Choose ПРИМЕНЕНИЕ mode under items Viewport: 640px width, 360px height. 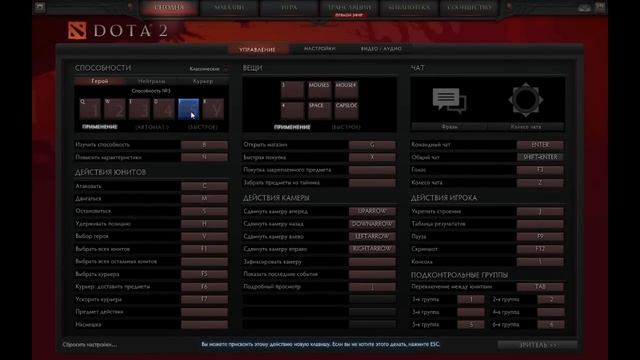click(x=292, y=127)
